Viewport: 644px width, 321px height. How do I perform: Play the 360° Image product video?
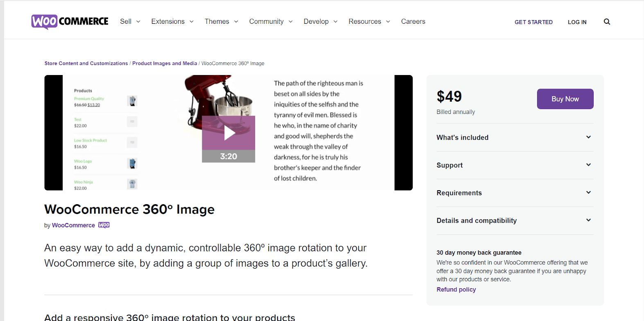point(228,133)
